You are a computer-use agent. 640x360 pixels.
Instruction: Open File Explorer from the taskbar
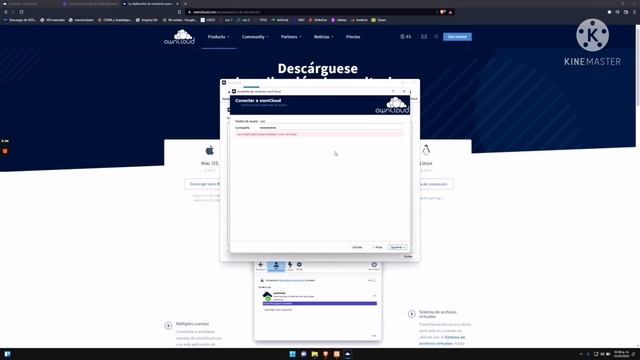point(314,354)
